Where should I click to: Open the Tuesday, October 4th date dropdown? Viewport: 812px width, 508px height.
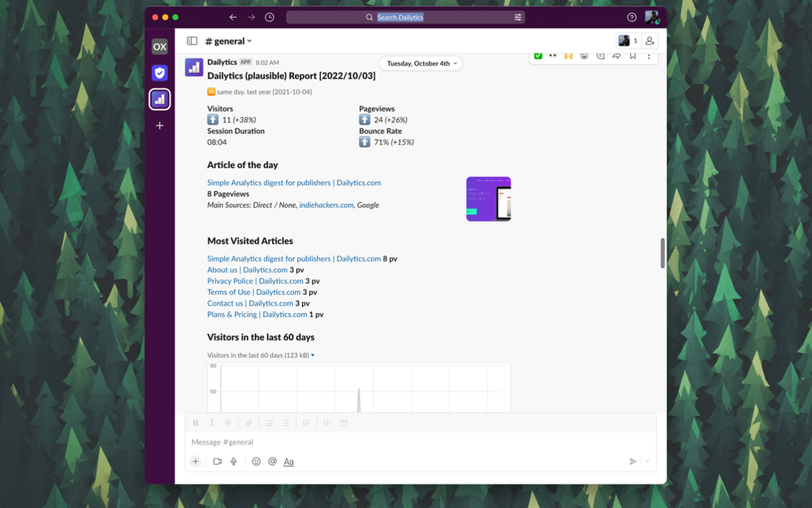tap(421, 63)
